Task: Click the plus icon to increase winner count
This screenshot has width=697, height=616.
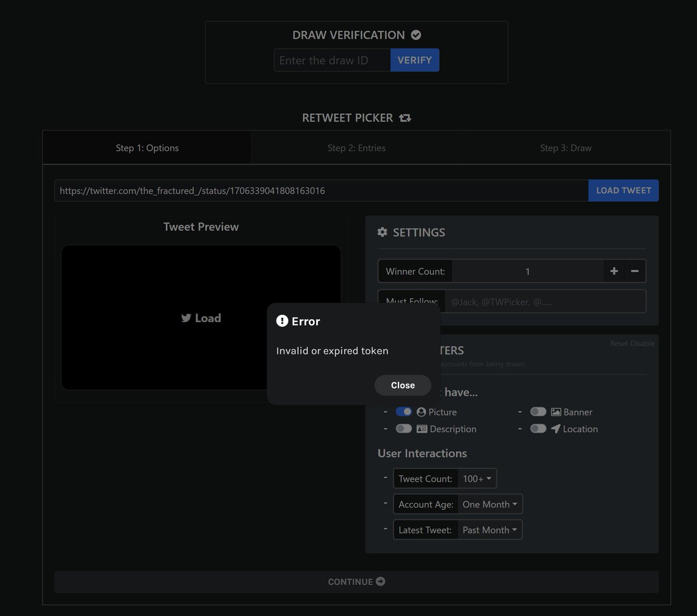Action: tap(614, 271)
